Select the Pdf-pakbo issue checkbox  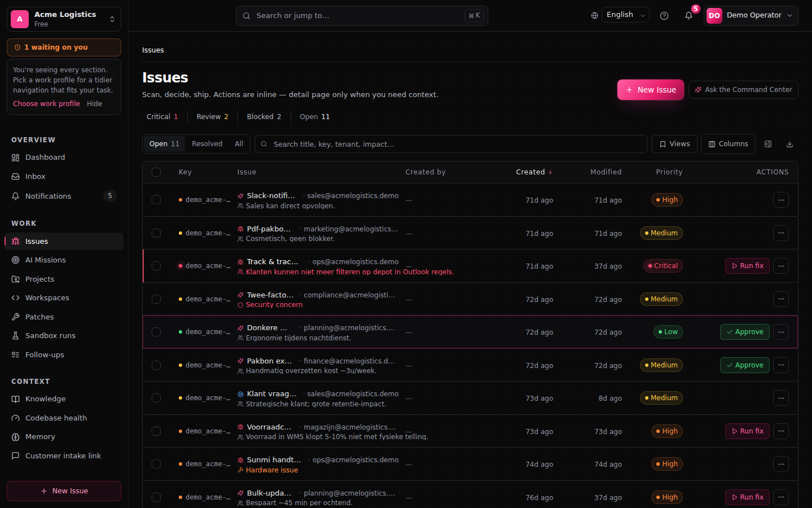tap(156, 233)
